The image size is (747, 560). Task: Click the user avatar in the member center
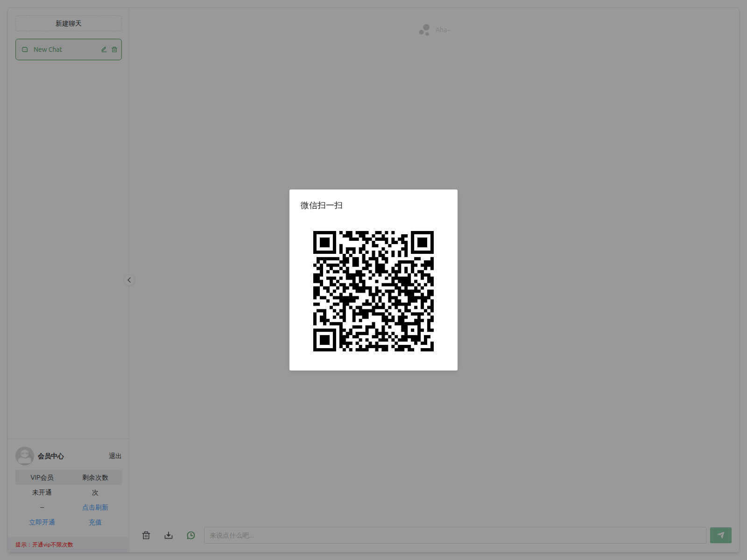coord(25,456)
